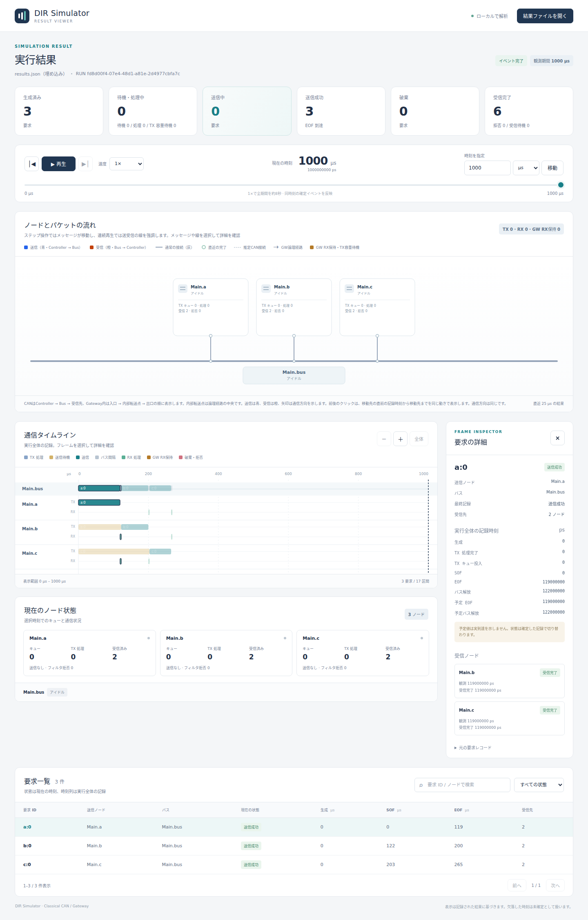This screenshot has height=920, width=588.
Task: Open the すべての状態 filter dropdown
Action: pyautogui.click(x=539, y=785)
